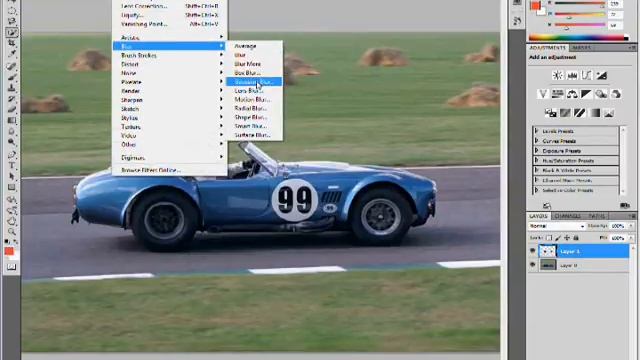Expand Black & White Presets list
This screenshot has height=360, width=640.
(x=536, y=170)
